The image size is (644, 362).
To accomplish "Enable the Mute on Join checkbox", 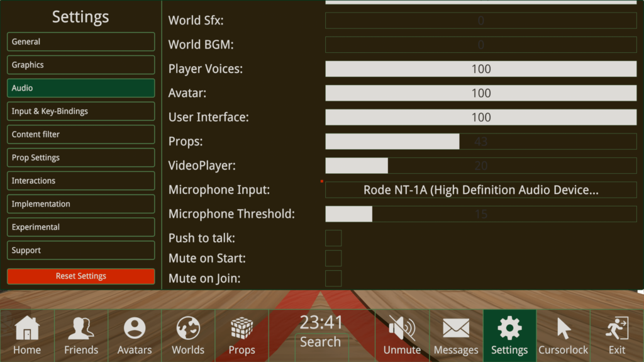I will coord(333,278).
